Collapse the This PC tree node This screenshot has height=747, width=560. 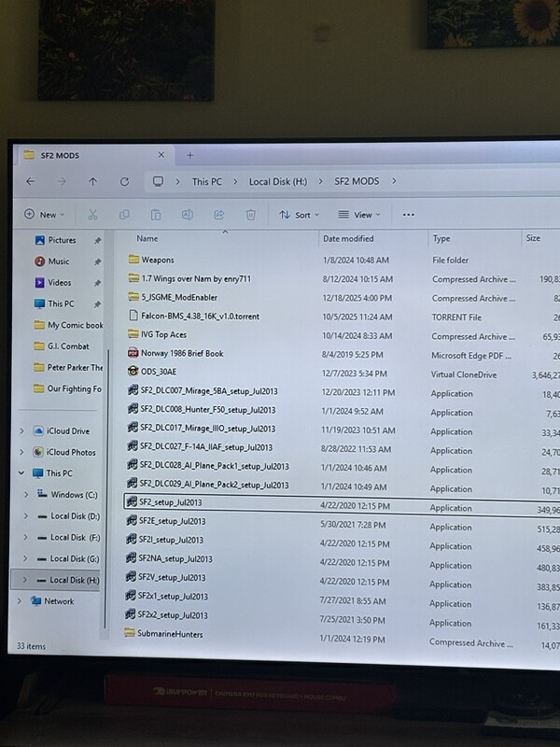(21, 473)
